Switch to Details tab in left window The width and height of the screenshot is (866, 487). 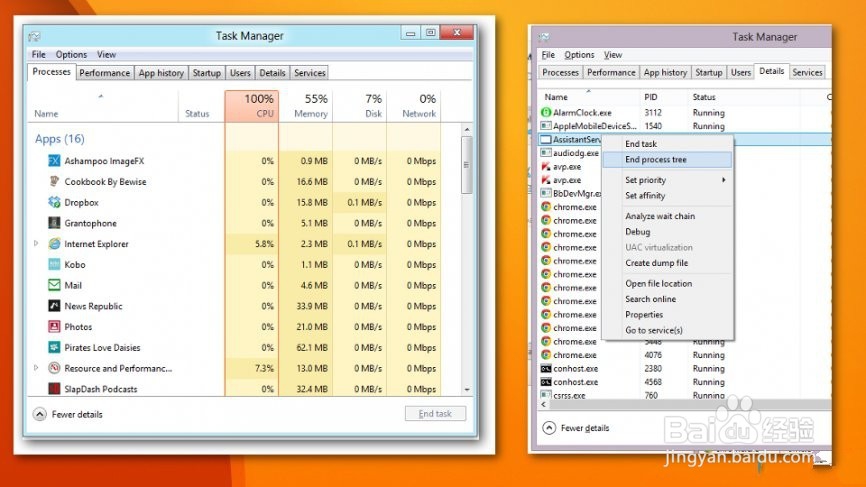[272, 73]
